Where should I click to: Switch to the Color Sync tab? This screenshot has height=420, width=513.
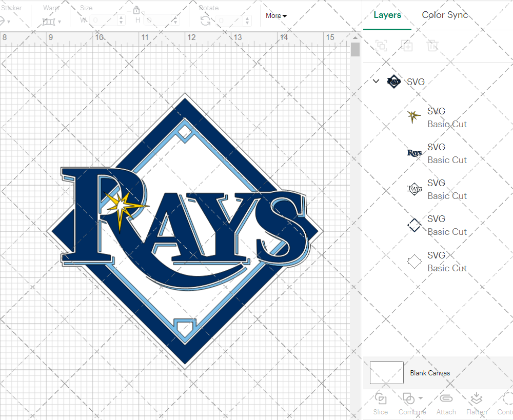(445, 15)
